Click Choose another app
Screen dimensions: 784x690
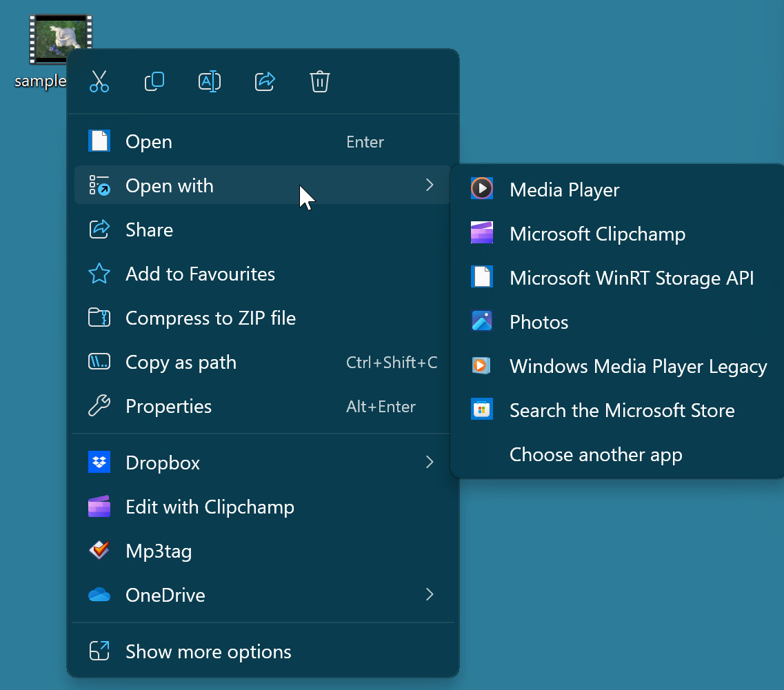(x=595, y=454)
